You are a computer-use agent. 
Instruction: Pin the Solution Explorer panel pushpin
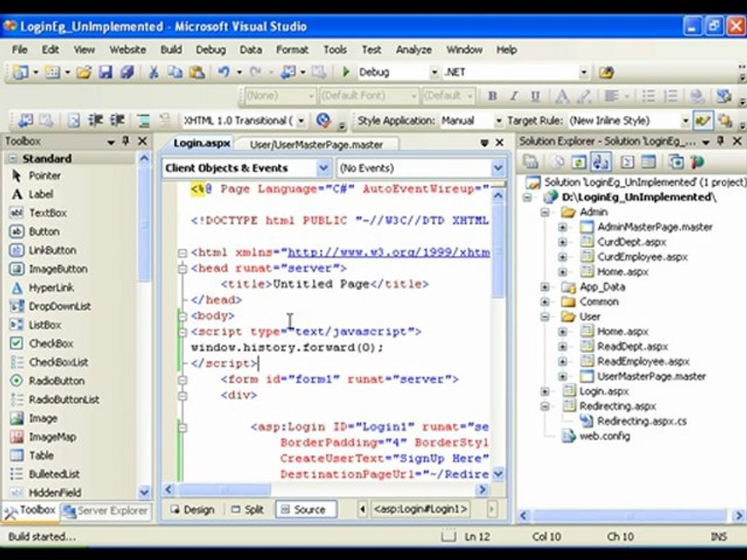point(721,141)
